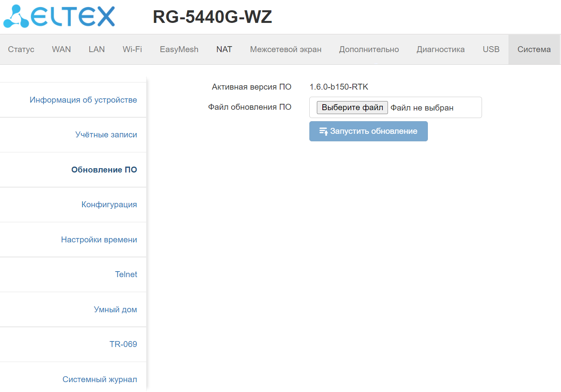The width and height of the screenshot is (561, 392).
Task: Click the Файл обновления ПО label
Action: (250, 107)
